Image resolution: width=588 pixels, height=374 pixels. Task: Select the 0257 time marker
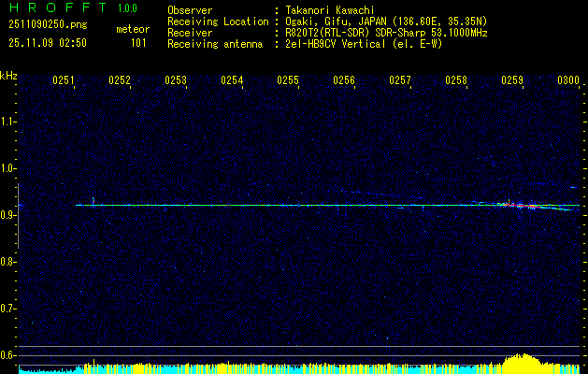[x=400, y=81]
